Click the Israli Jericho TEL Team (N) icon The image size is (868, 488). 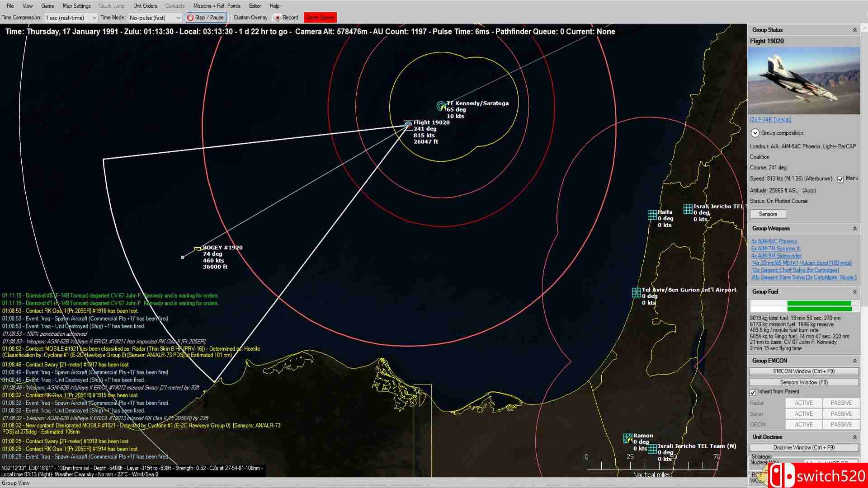(652, 449)
